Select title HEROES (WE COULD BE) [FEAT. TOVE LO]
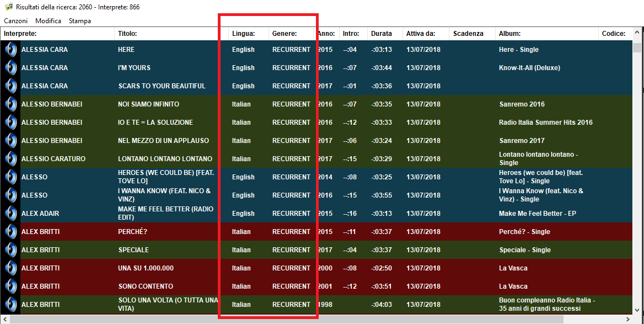Image resolution: width=644 pixels, height=324 pixels. [166, 177]
